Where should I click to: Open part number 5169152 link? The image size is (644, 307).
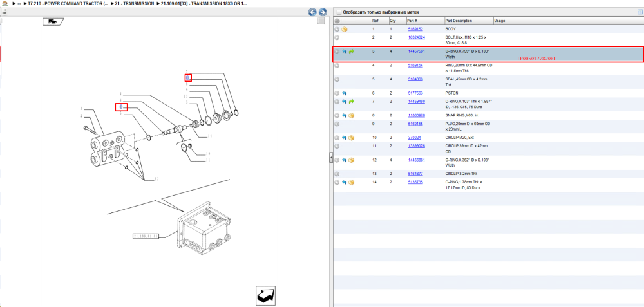(415, 29)
